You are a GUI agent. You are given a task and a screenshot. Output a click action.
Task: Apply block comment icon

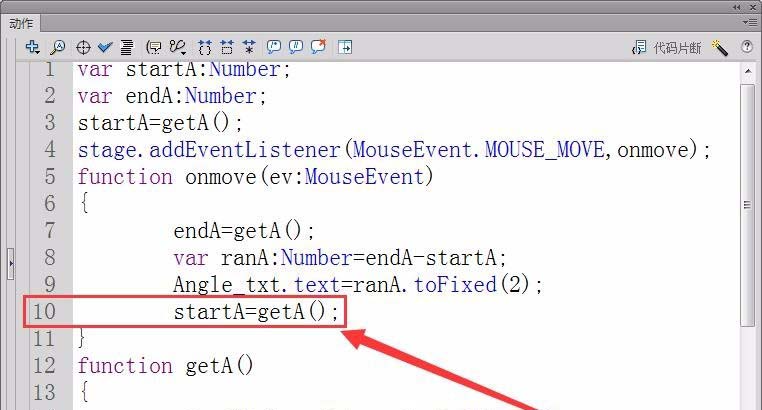click(x=274, y=47)
